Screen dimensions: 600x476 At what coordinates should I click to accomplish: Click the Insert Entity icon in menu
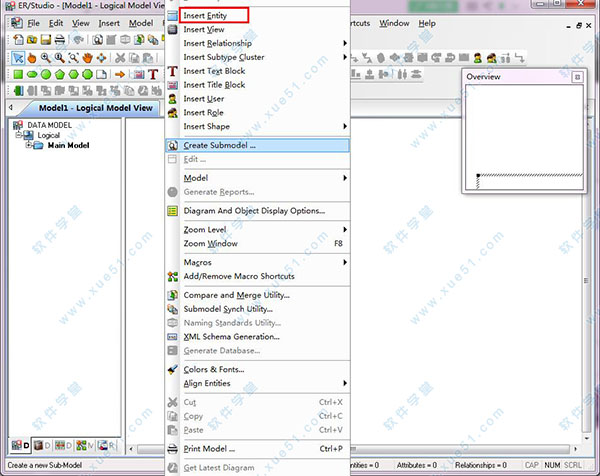[x=173, y=16]
